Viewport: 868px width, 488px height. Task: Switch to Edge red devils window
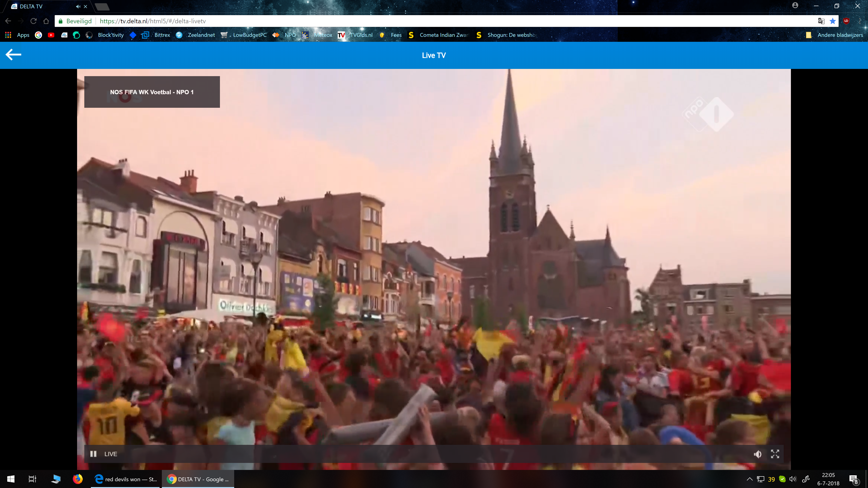click(x=126, y=479)
